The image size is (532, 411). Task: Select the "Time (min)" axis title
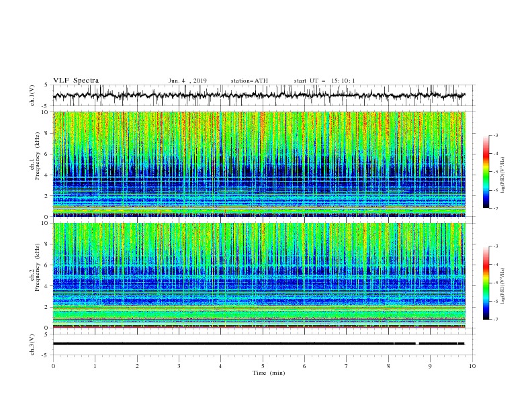(x=269, y=373)
